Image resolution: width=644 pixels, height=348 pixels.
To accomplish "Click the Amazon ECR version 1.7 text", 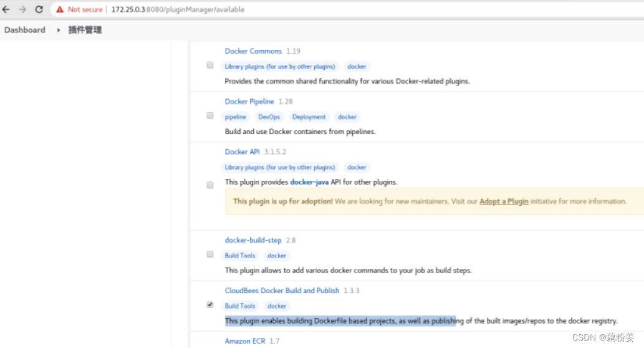I will coord(274,341).
